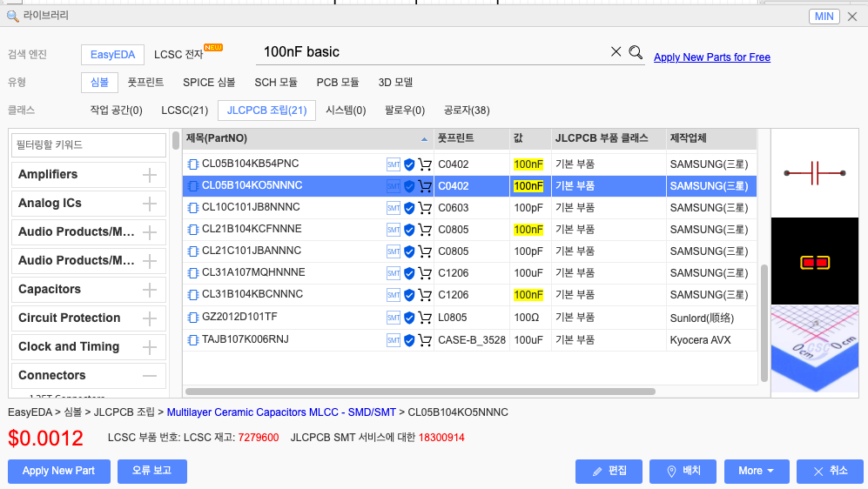The image size is (868, 489).
Task: Expand the Capacitors category
Action: (x=150, y=290)
